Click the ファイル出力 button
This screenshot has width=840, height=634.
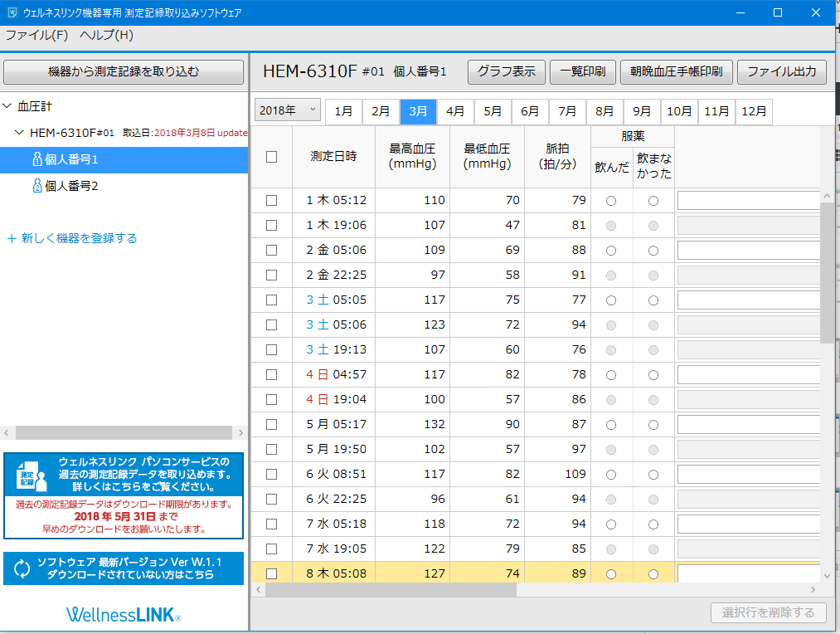[782, 72]
